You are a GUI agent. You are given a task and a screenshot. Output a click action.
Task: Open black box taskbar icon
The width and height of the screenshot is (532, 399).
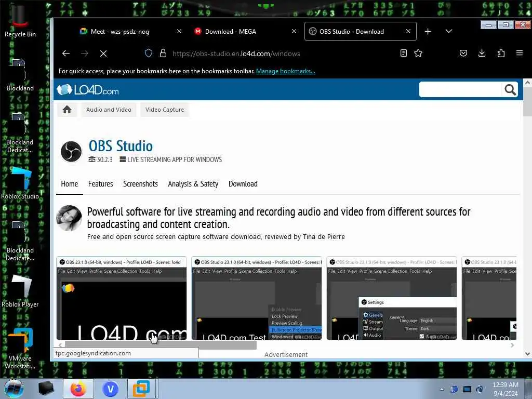46,389
